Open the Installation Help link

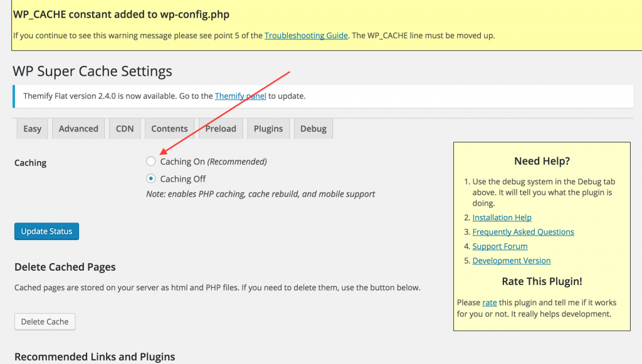point(502,217)
